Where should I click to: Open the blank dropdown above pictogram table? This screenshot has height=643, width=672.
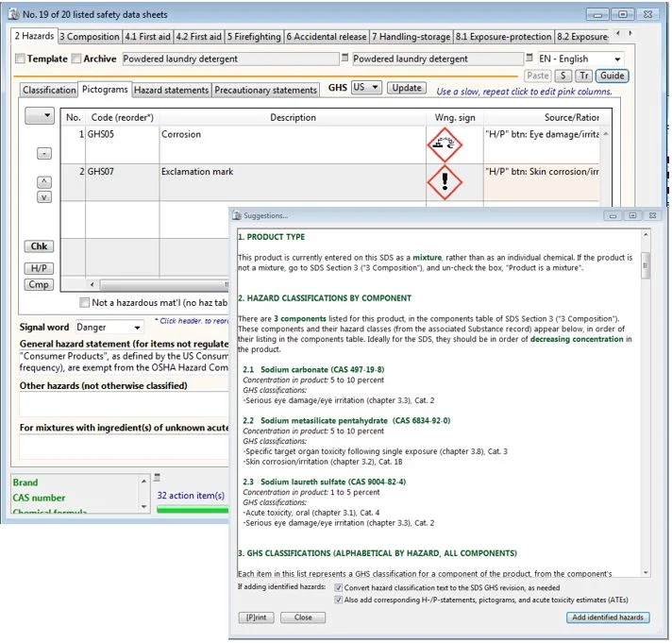[x=40, y=115]
